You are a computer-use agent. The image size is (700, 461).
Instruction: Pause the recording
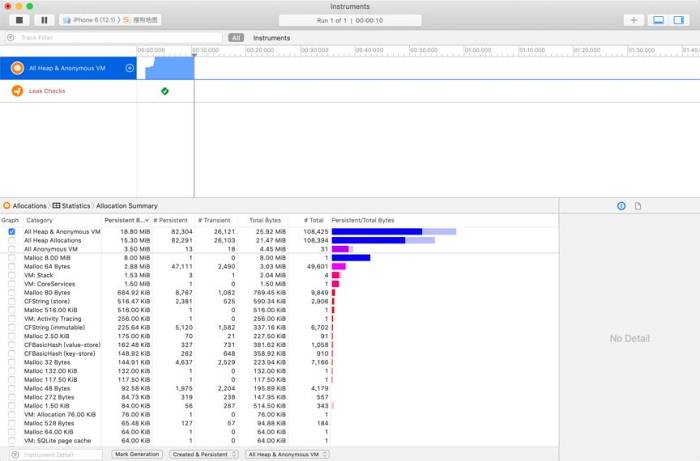44,20
